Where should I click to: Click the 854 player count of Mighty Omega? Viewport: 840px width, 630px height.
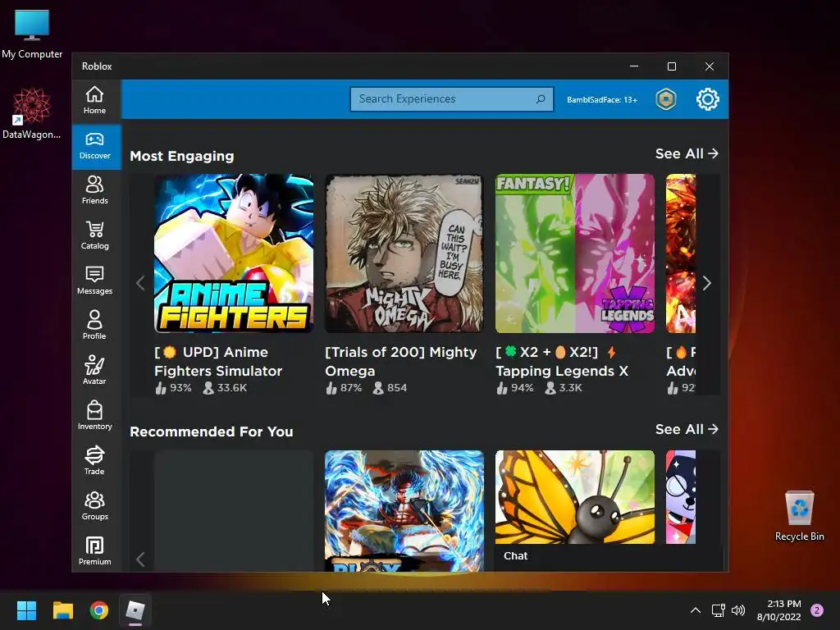[390, 388]
